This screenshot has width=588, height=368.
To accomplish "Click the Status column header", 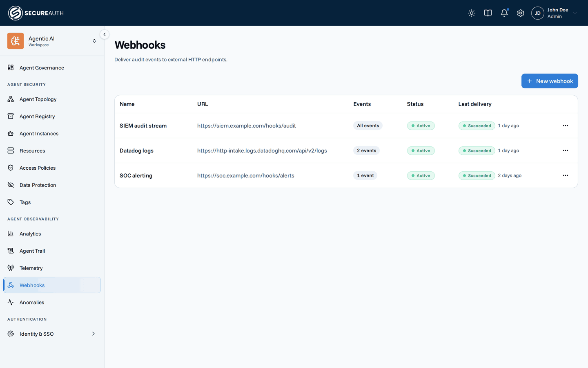I will pyautogui.click(x=415, y=104).
